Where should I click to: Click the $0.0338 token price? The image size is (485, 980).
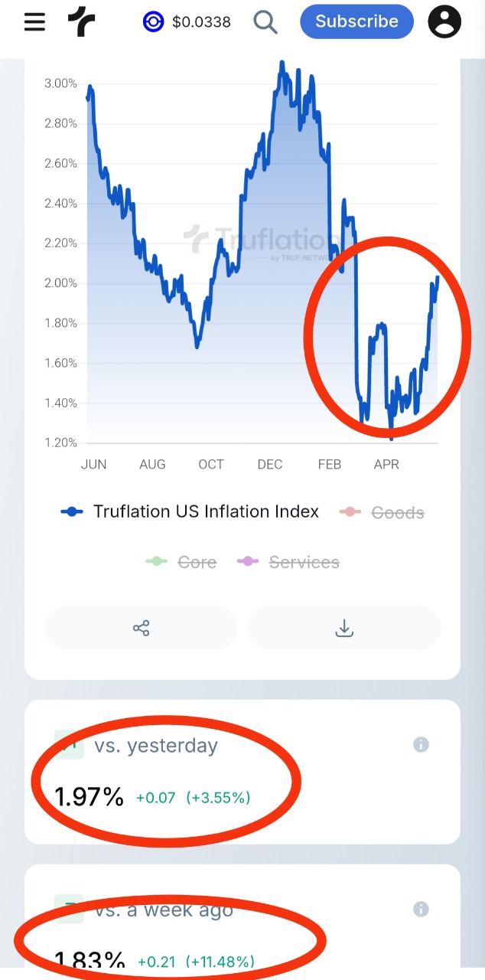(x=201, y=22)
